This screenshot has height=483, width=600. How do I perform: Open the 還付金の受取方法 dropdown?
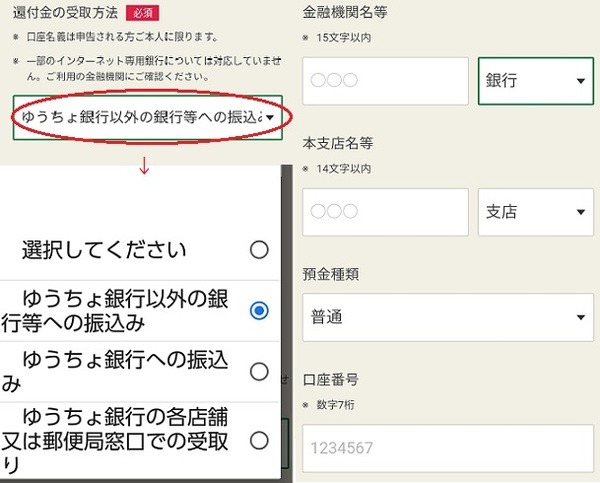[x=148, y=117]
